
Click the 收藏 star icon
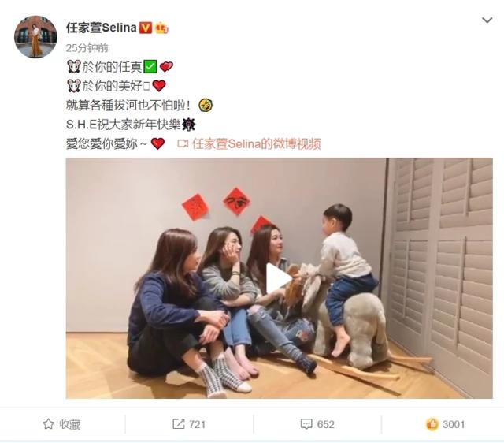click(x=48, y=424)
